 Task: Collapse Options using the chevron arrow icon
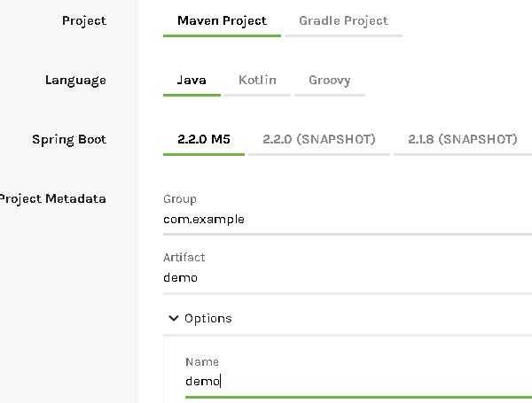pyautogui.click(x=174, y=318)
